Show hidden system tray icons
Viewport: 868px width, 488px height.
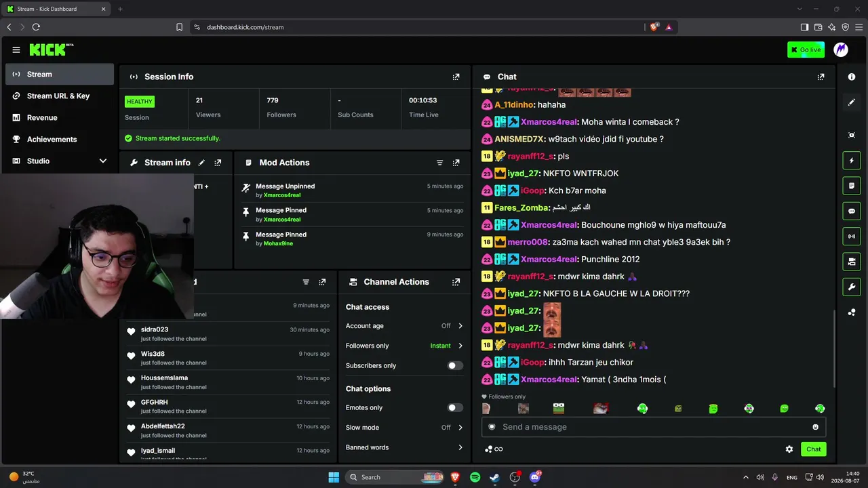746,477
